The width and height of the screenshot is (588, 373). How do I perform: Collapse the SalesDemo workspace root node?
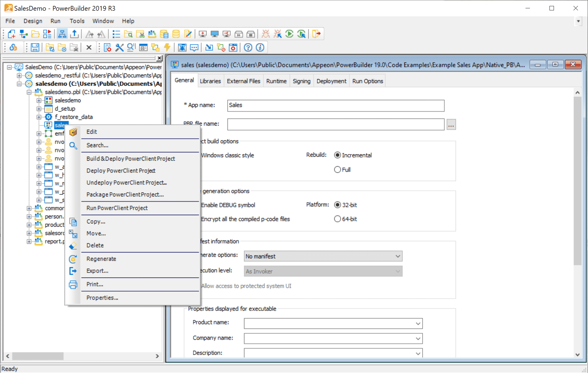9,67
